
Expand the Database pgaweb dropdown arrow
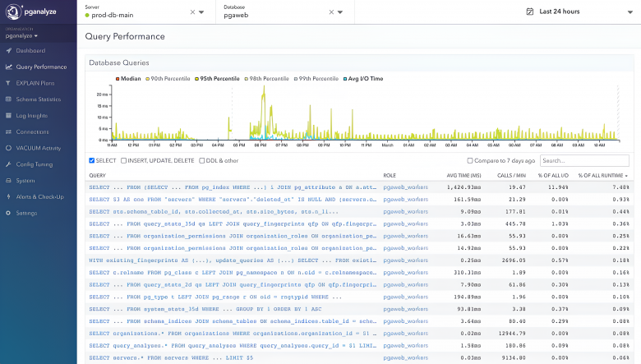340,12
